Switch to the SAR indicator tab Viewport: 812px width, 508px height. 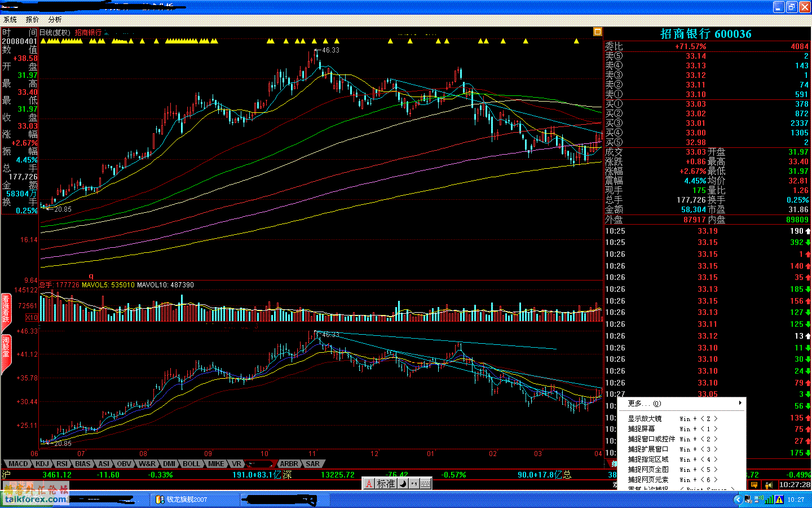pos(312,464)
